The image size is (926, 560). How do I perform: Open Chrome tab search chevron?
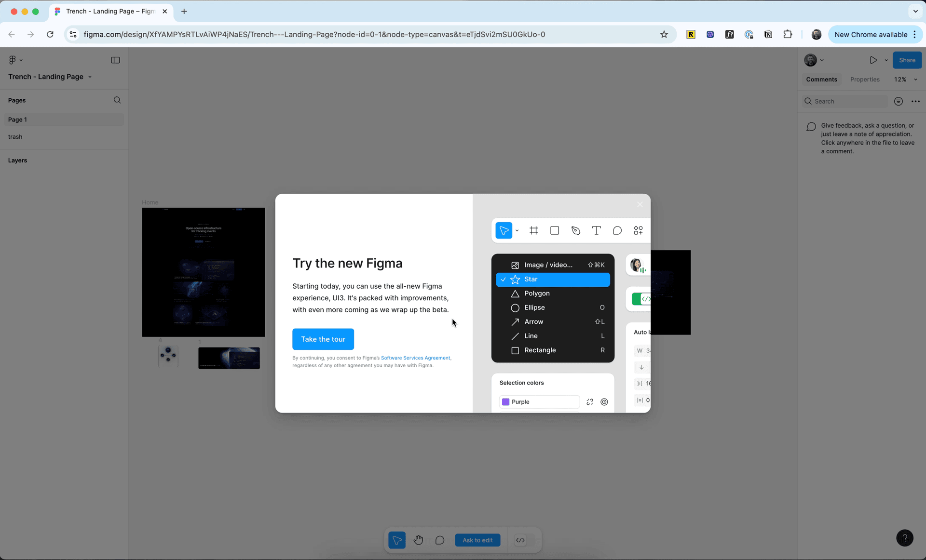(915, 11)
